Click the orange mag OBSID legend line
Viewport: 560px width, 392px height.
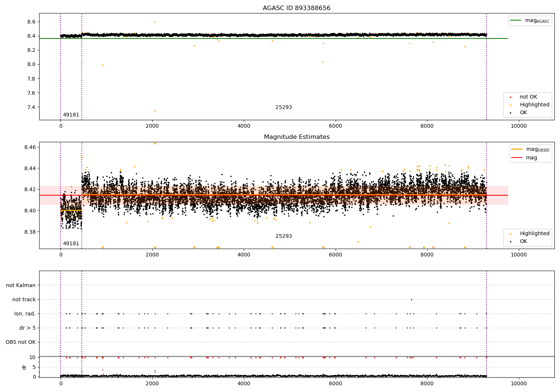[517, 149]
